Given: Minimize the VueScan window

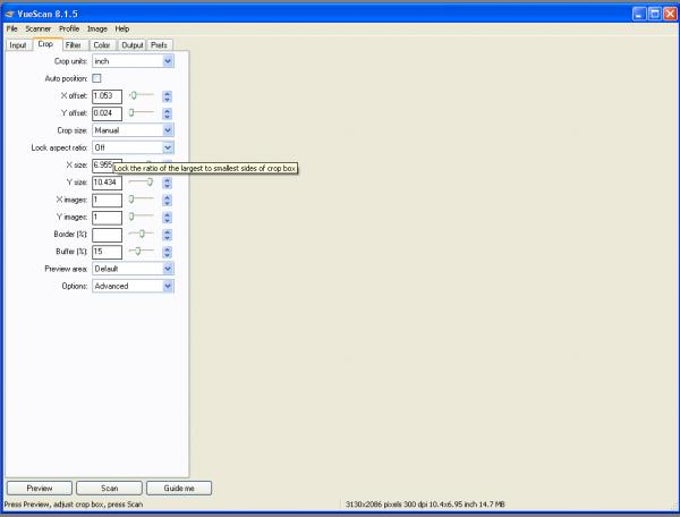Looking at the screenshot, I should pos(639,14).
